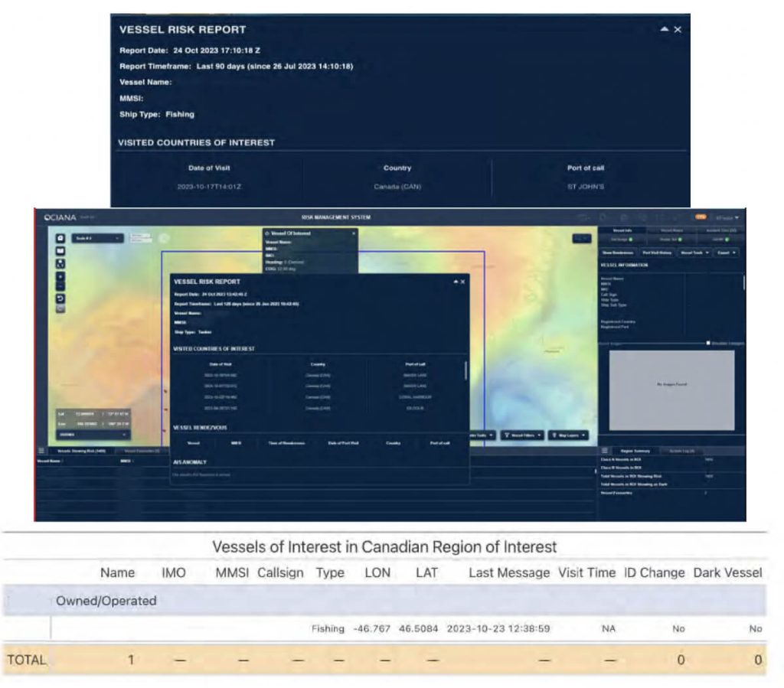Viewport: 784px width, 688px height.
Task: Switch to the Region Summary tab
Action: (x=635, y=451)
